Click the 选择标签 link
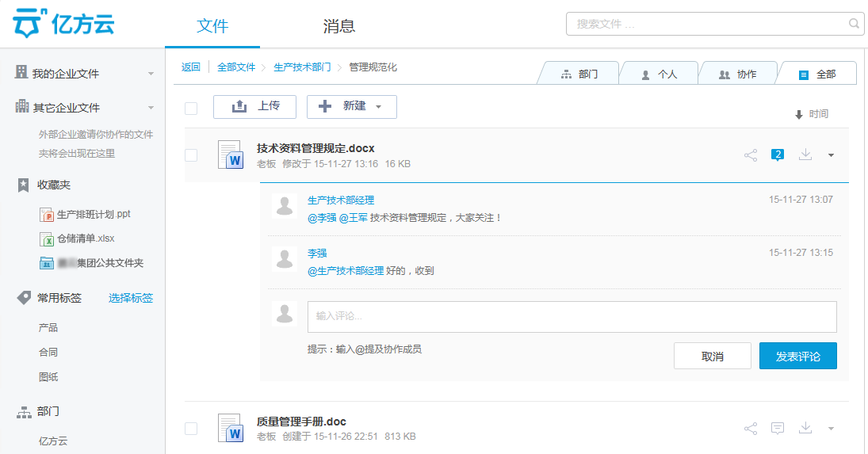This screenshot has width=868, height=454. (x=131, y=298)
